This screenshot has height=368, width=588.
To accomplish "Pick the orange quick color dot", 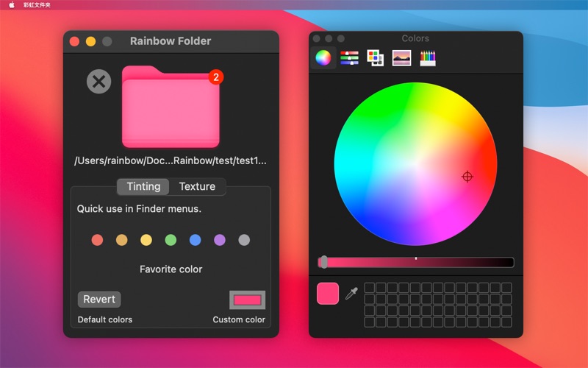I will [121, 240].
